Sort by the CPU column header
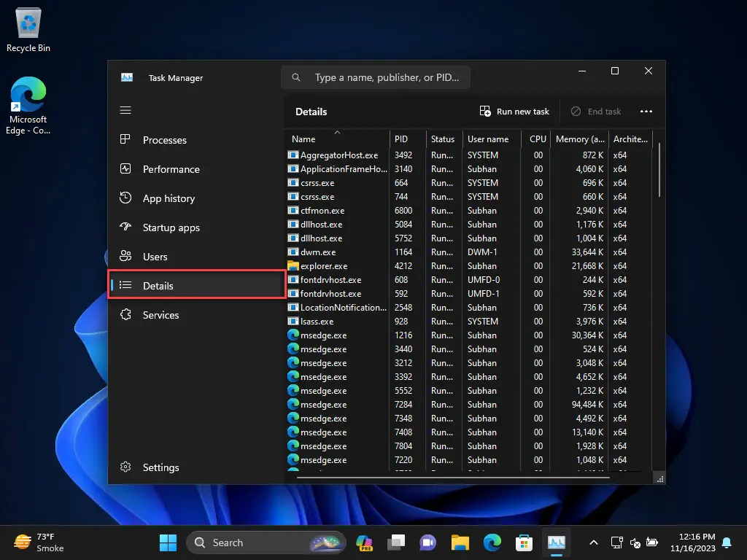The width and height of the screenshot is (747, 560). click(535, 139)
